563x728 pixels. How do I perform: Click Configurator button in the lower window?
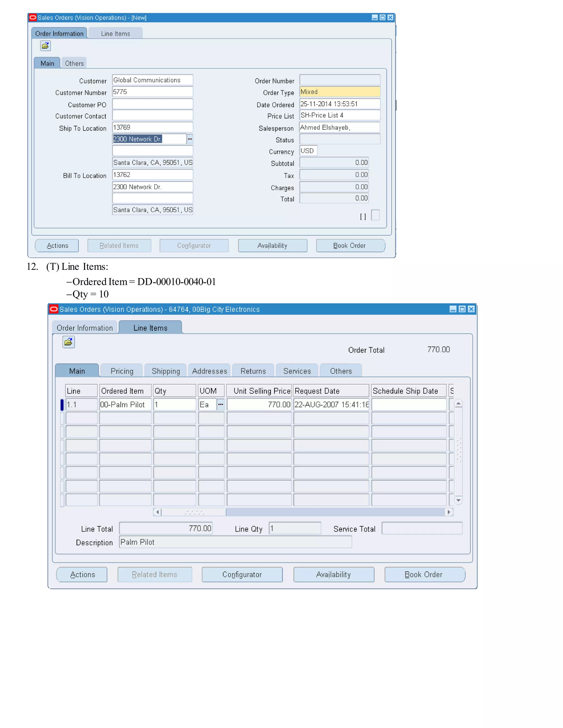(x=242, y=574)
